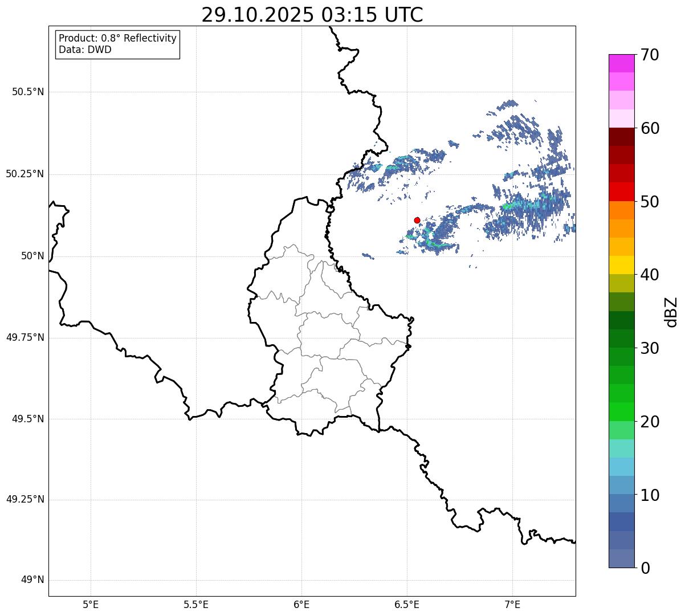Click the colorbar value 40

(650, 275)
